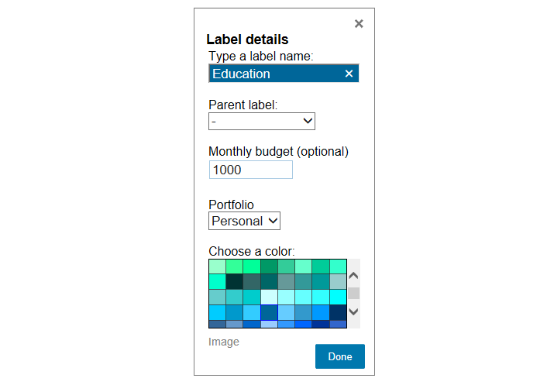Pick the very dark teal swatch
This screenshot has height=392, width=547.
tap(234, 281)
